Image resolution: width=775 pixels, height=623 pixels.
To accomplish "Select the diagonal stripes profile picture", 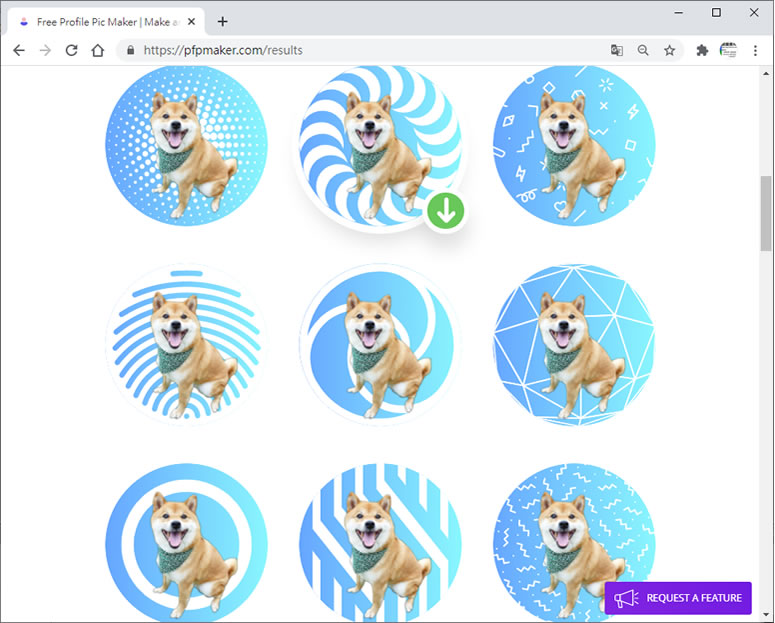I will [380, 542].
